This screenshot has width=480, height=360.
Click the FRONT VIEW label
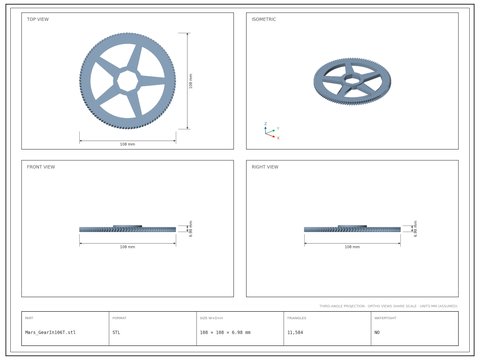(x=41, y=167)
